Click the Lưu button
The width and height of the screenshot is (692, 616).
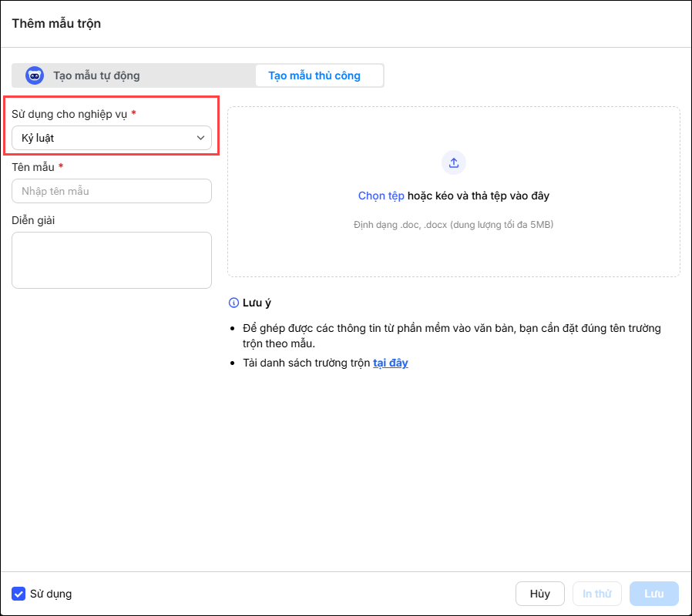pos(654,594)
